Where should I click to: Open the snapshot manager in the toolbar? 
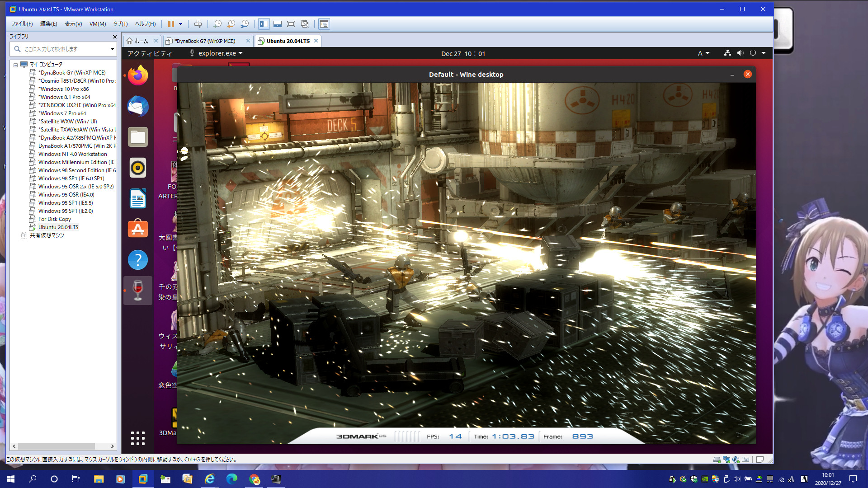click(245, 24)
